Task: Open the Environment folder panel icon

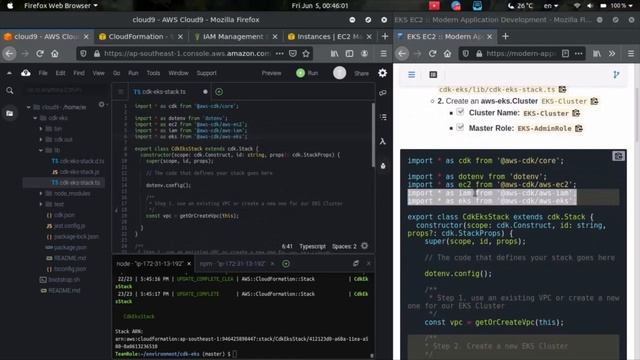Action: (10, 113)
